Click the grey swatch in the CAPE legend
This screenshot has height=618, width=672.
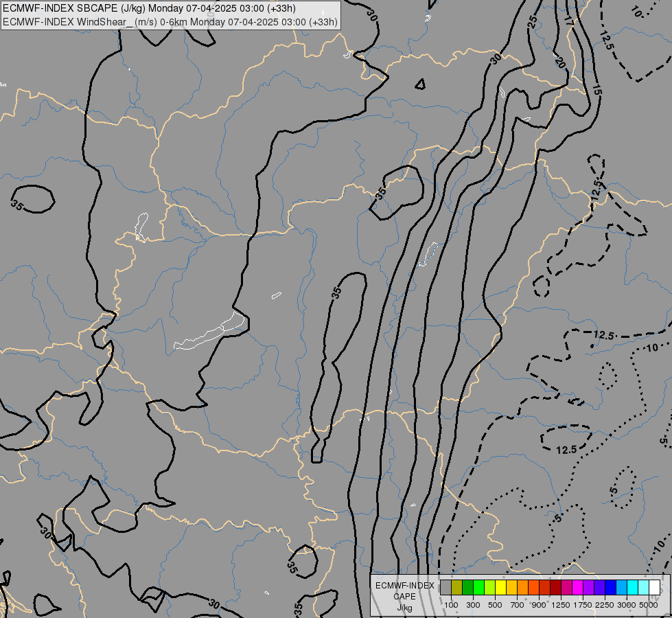(445, 587)
